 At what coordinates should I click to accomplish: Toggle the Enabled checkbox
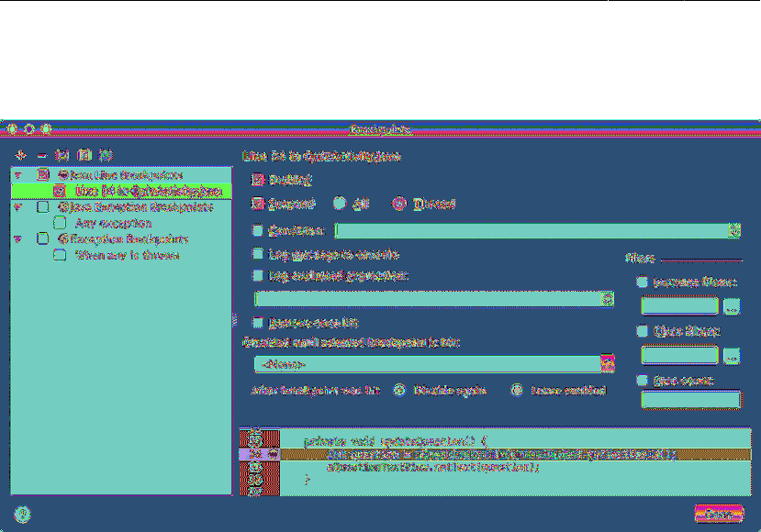(x=257, y=180)
